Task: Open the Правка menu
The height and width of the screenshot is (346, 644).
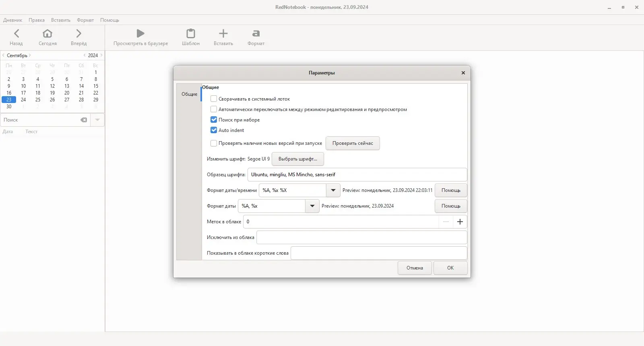Action: (37, 20)
